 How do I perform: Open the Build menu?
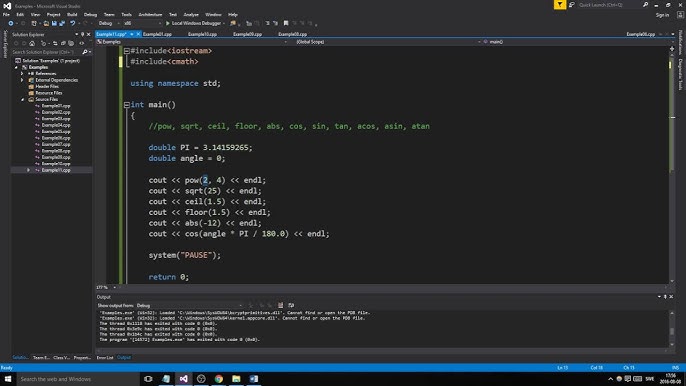pos(72,14)
